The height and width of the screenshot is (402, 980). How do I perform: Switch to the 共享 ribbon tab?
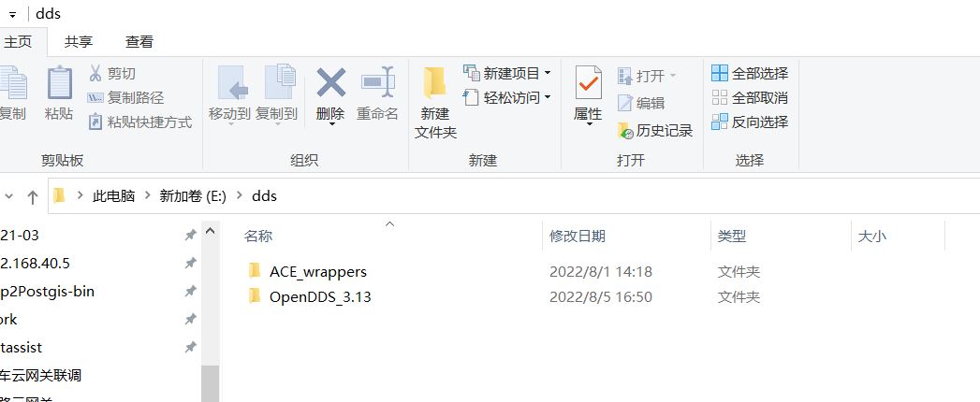(78, 42)
